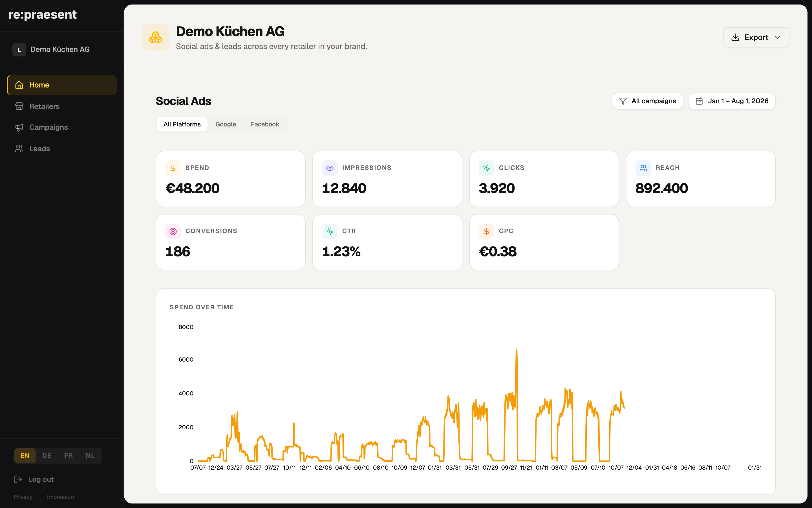Click the Log out link
This screenshot has width=812, height=508.
click(x=34, y=479)
